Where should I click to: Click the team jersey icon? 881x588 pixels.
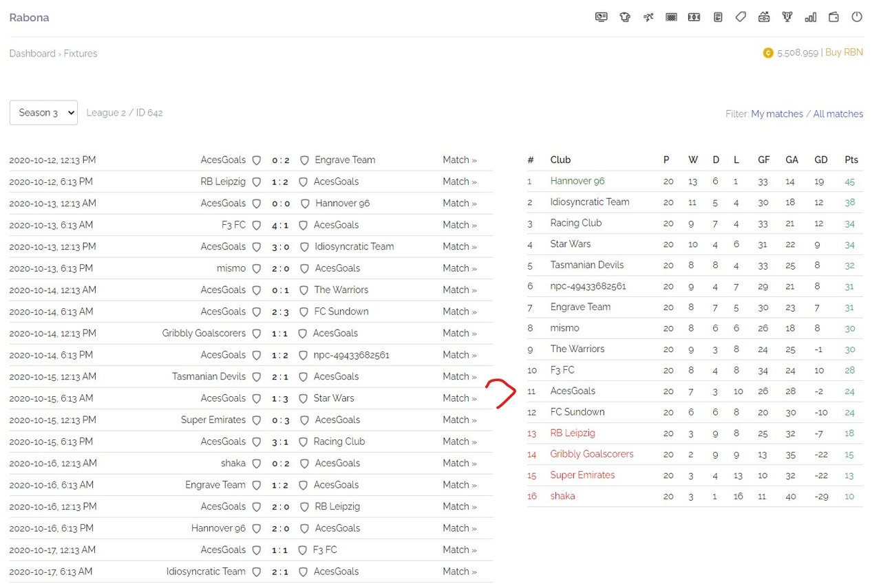click(625, 17)
